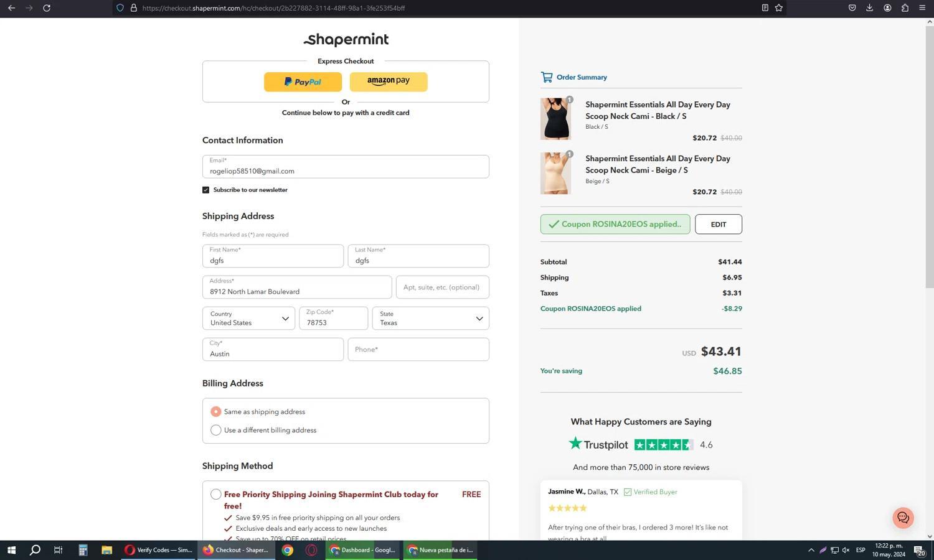Open the browser hamburger menu
Image resolution: width=934 pixels, height=560 pixels.
(922, 8)
